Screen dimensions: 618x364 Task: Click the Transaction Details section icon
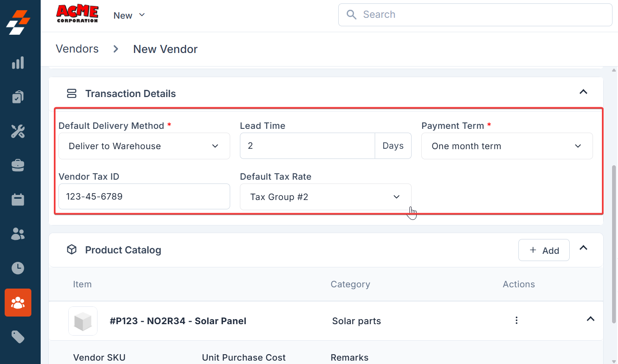(x=72, y=93)
